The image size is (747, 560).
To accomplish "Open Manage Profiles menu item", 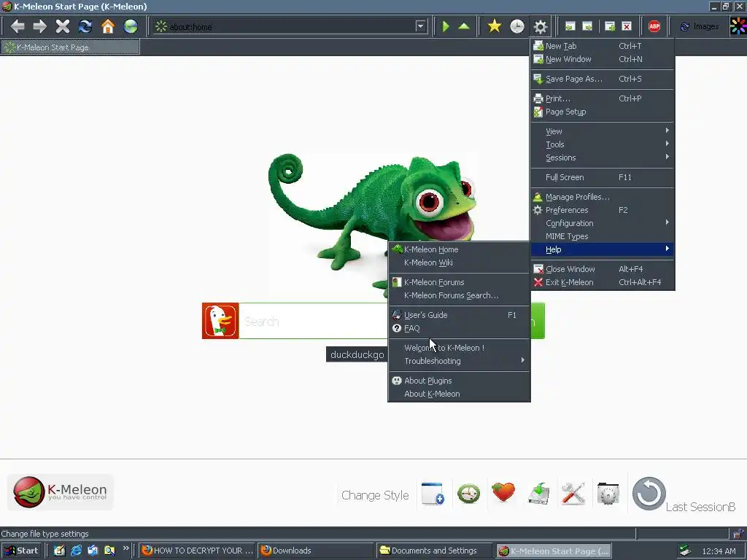I will (602, 197).
